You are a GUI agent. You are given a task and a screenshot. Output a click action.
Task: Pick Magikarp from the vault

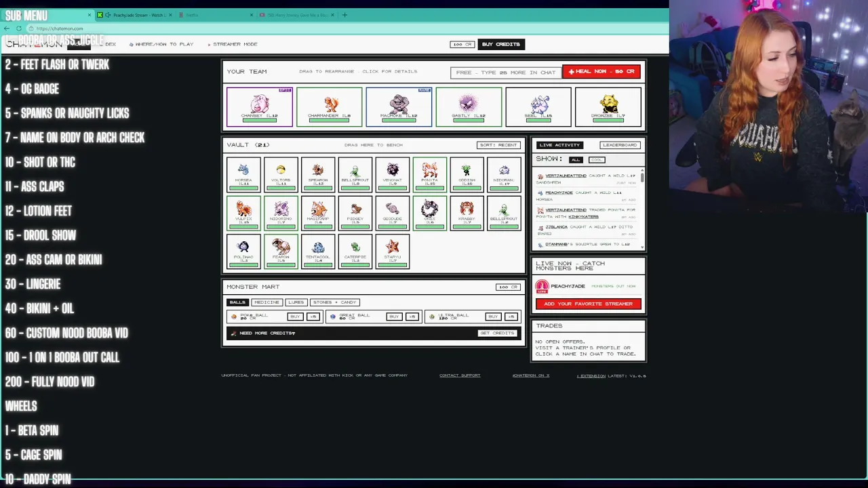pyautogui.click(x=318, y=213)
